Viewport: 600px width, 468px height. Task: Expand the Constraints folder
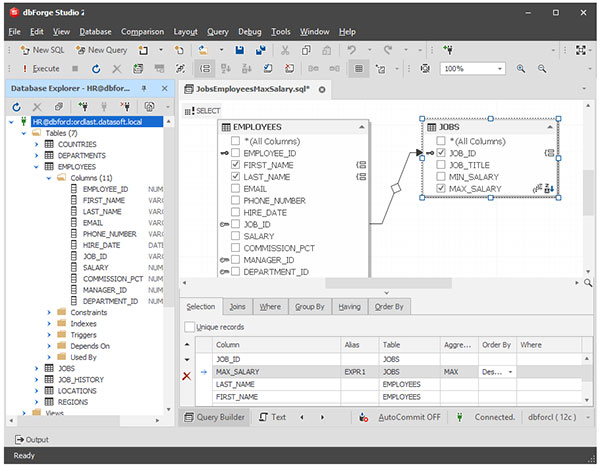49,313
